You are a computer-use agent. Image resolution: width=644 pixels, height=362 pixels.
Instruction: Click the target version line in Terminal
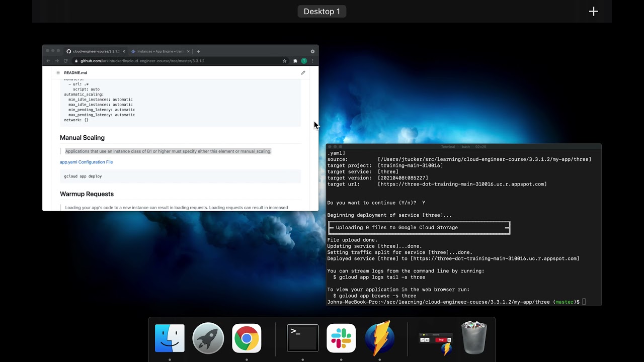[x=378, y=178]
